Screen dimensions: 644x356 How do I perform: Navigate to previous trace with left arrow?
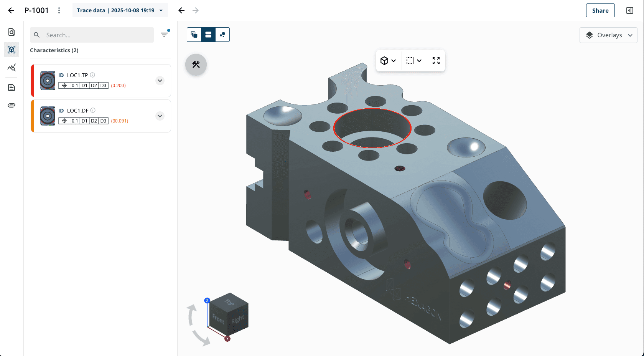click(181, 10)
